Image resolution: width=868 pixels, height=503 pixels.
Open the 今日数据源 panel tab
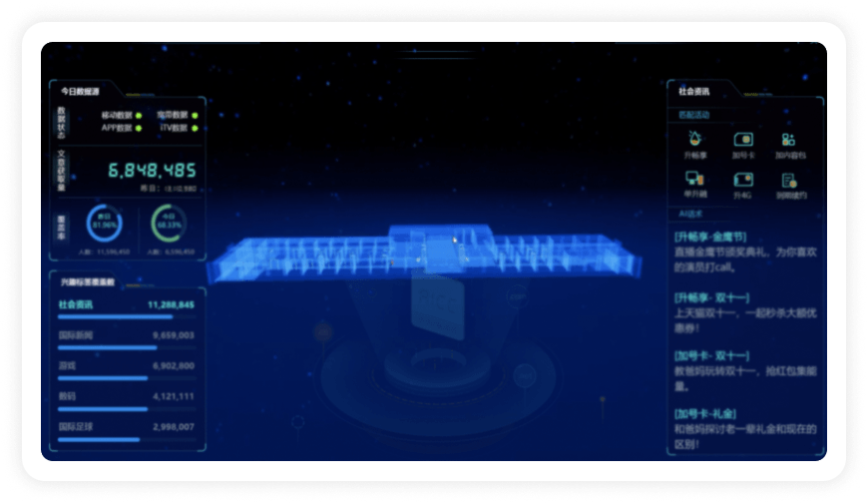(81, 90)
